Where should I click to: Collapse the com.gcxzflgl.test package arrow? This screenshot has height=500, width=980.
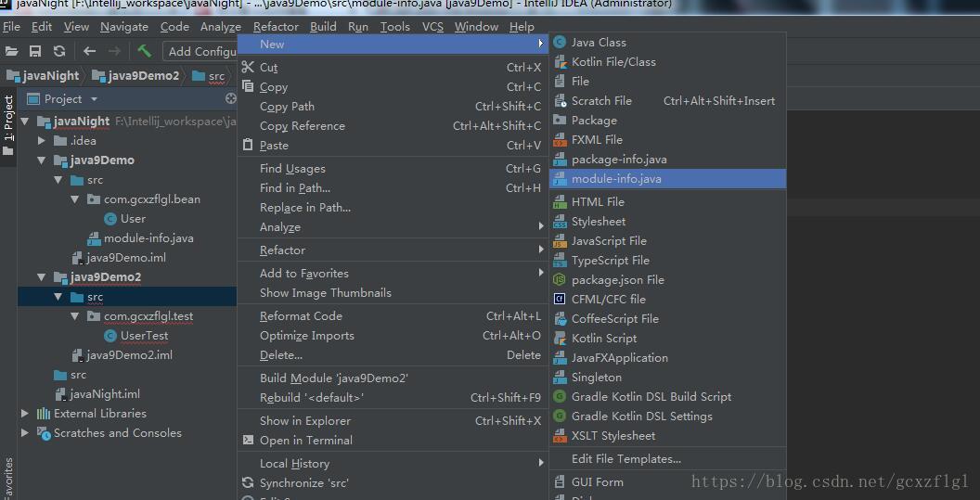(75, 316)
